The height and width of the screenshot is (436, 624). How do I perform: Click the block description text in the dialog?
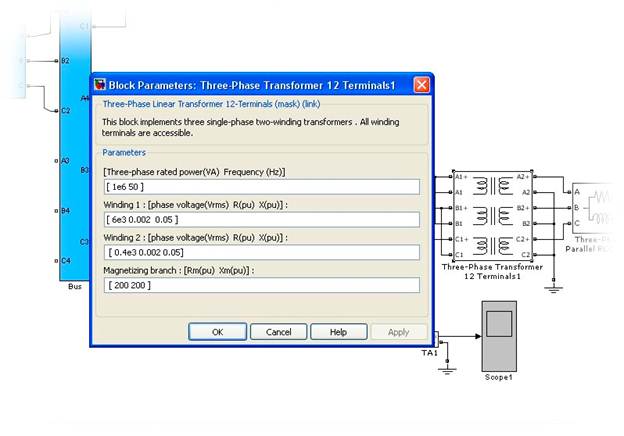(x=250, y=127)
